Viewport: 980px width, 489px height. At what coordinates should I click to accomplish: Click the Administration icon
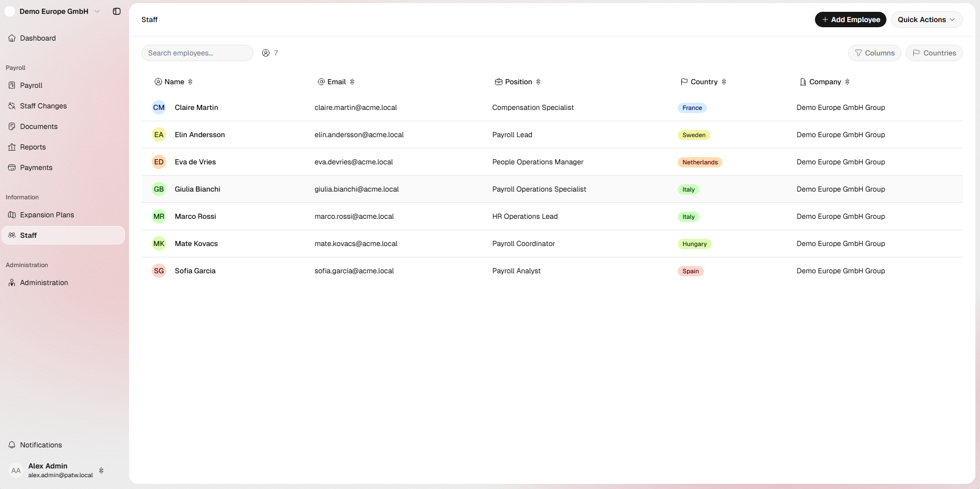tap(12, 283)
